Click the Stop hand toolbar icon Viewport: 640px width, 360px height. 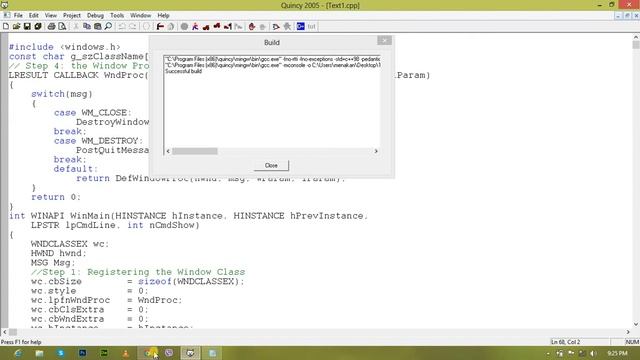coord(252,27)
